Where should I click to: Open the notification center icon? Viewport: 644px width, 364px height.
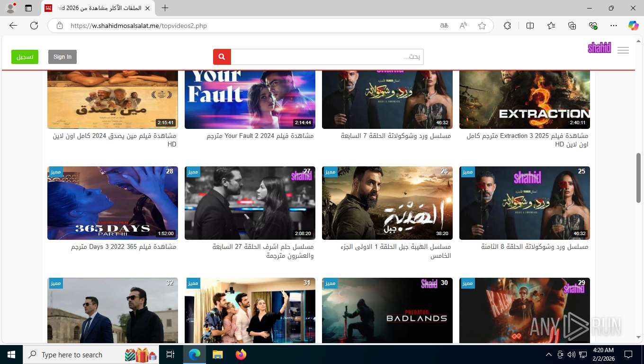click(x=628, y=355)
